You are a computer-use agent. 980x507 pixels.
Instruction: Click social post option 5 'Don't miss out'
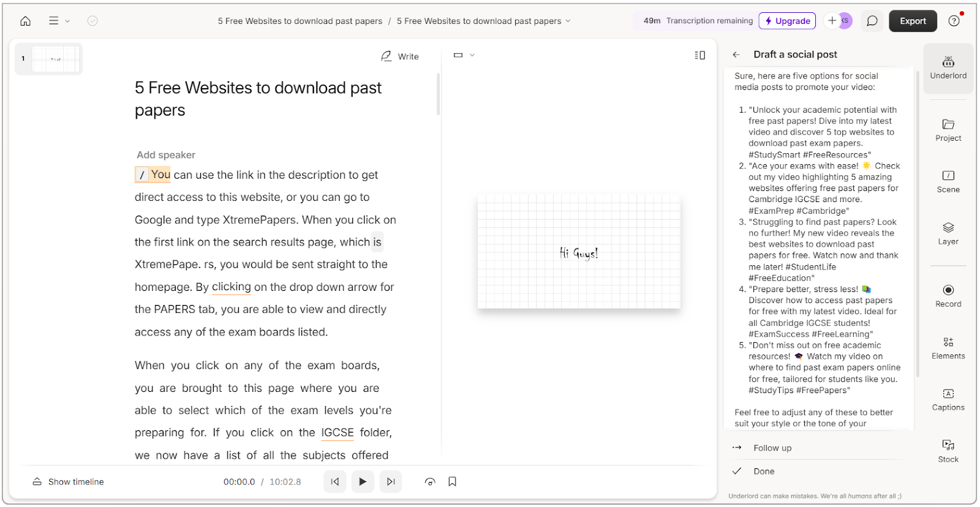point(822,367)
